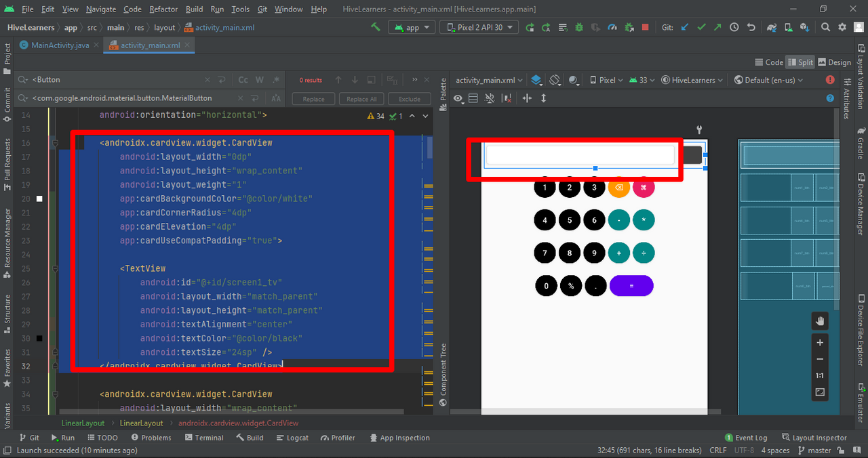Open the Navigate menu
Image resolution: width=868 pixels, height=458 pixels.
(x=100, y=9)
